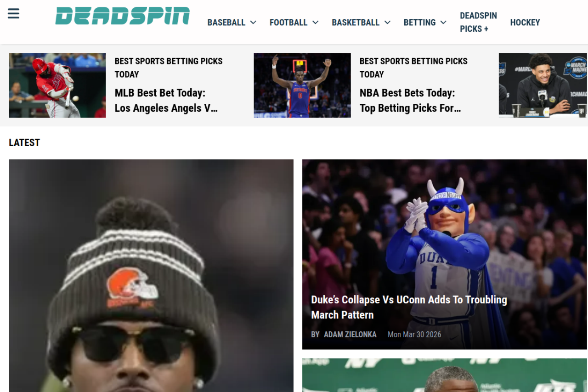Read Duke's Collapse Vs UConn article
The height and width of the screenshot is (392, 588).
[x=409, y=307]
